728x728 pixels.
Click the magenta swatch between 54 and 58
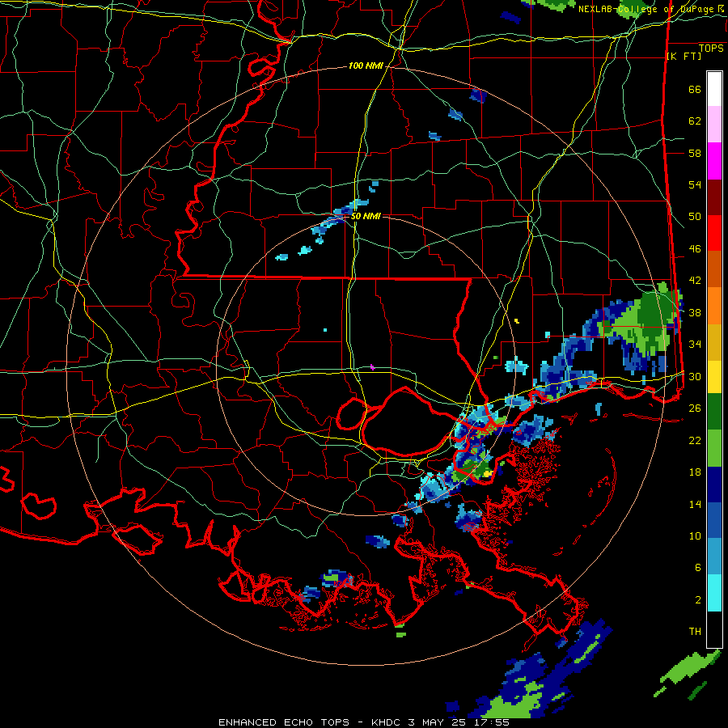pyautogui.click(x=714, y=161)
